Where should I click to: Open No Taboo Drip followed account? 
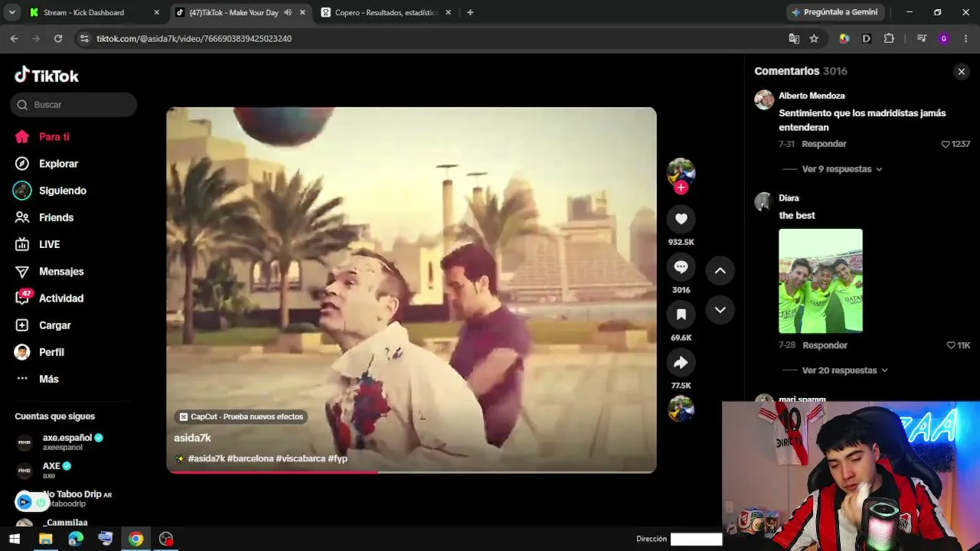click(x=64, y=498)
